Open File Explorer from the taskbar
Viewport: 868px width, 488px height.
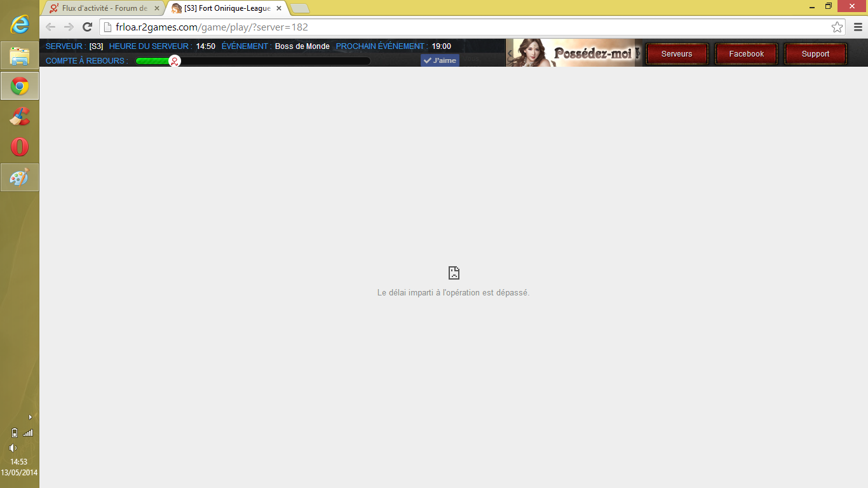pos(20,55)
